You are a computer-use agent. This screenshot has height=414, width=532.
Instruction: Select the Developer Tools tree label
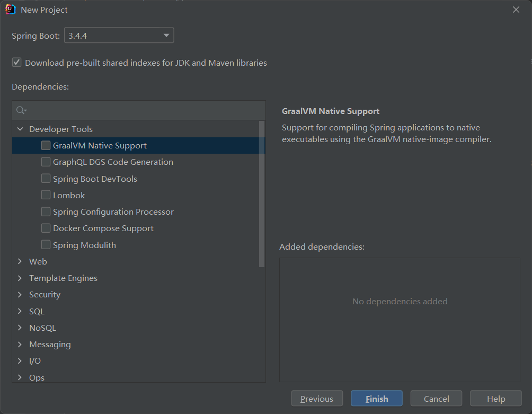(x=61, y=129)
